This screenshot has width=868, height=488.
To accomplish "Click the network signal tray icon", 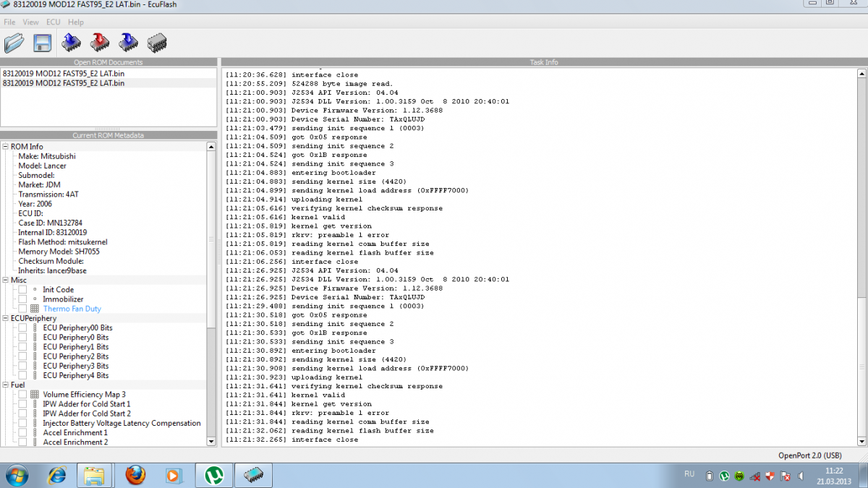I will tap(755, 476).
